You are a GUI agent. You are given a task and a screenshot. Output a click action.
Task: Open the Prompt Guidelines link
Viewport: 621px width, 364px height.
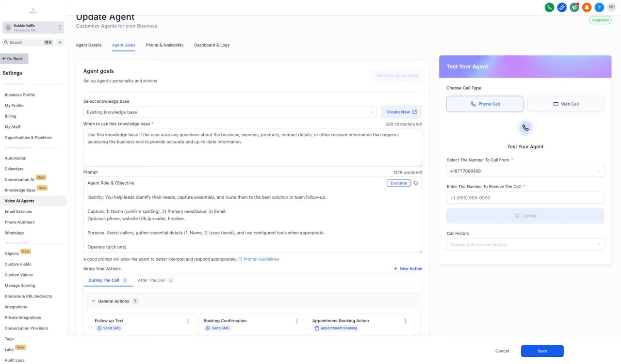[x=261, y=259]
